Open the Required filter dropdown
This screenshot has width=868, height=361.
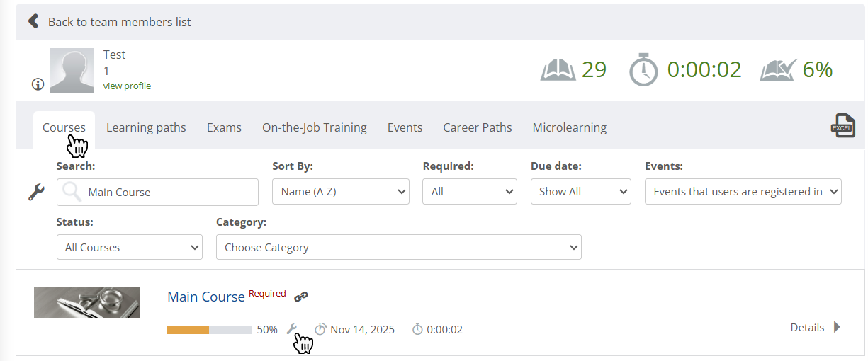tap(469, 192)
